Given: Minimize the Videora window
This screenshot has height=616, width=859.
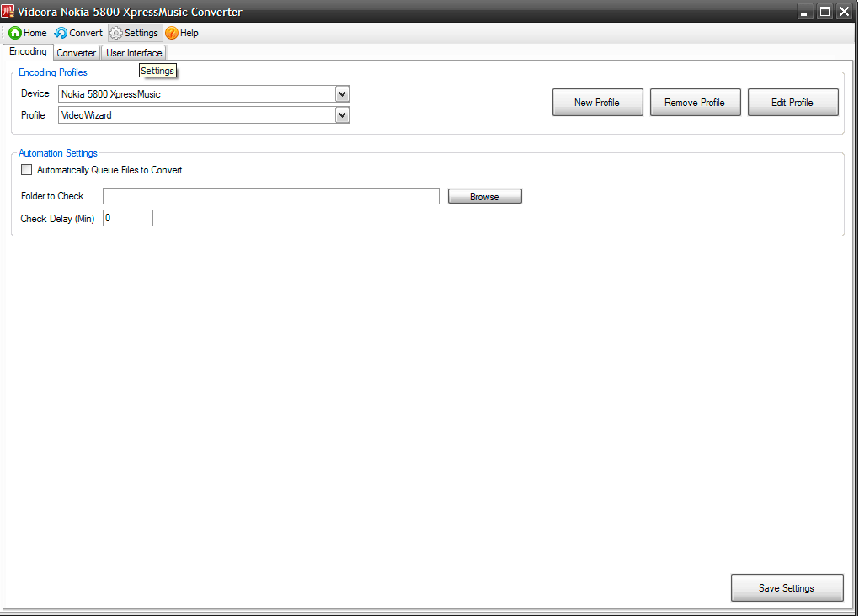Looking at the screenshot, I should [804, 12].
